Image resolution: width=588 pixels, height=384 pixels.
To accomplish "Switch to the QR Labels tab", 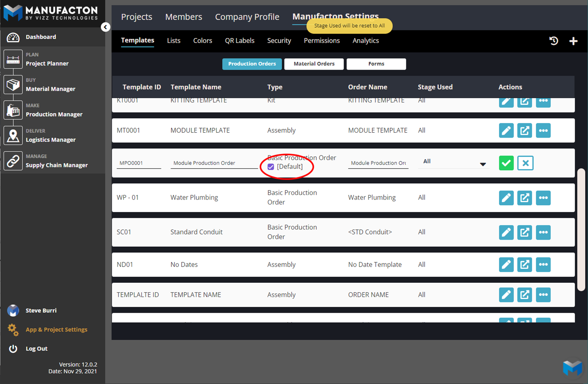I will coord(239,41).
